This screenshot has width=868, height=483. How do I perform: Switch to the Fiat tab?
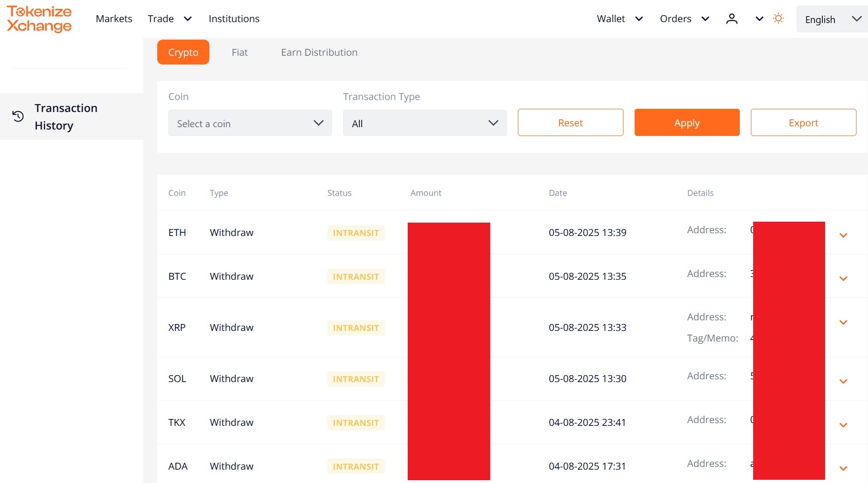coord(239,53)
